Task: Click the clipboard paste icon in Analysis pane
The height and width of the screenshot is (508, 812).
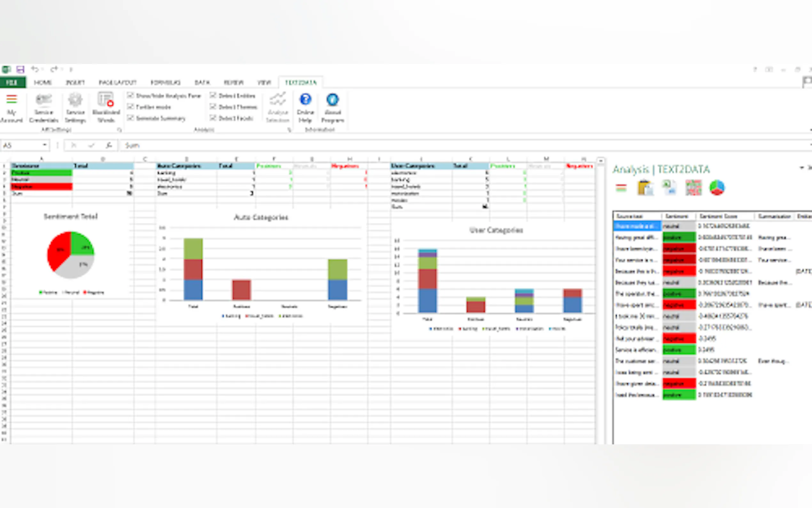Action: (x=645, y=187)
